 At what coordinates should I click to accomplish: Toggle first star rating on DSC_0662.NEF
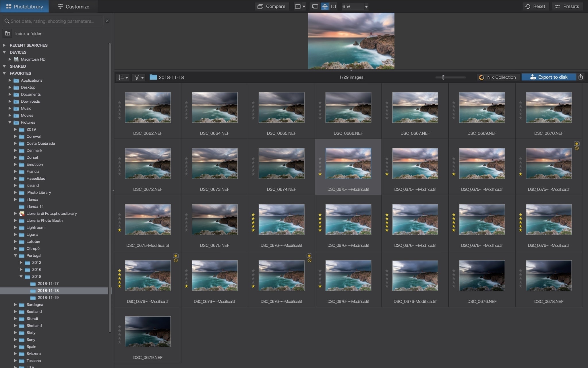tap(119, 118)
